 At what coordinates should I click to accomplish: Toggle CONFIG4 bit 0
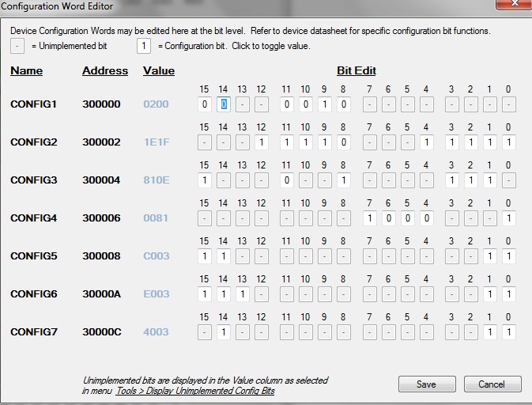508,218
